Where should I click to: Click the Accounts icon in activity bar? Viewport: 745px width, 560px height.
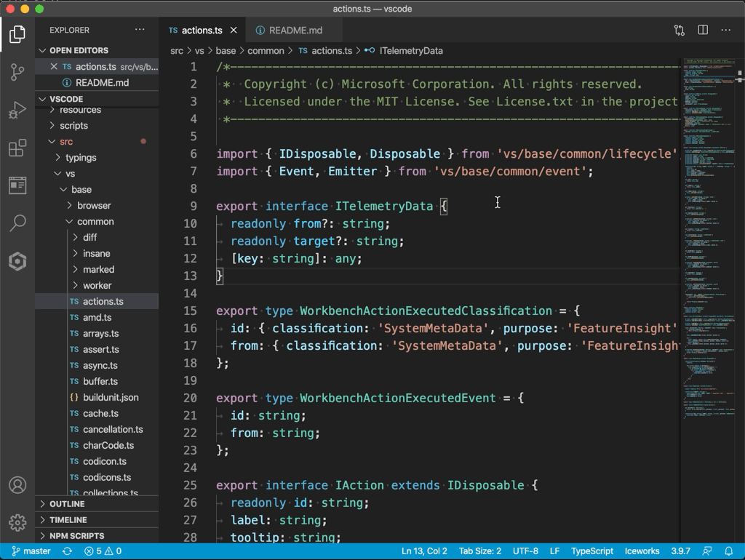tap(17, 485)
